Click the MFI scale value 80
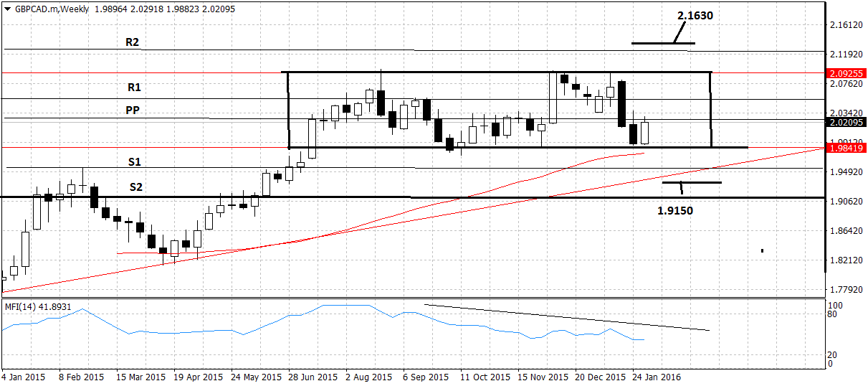This screenshot has height=386, width=868. point(832,314)
